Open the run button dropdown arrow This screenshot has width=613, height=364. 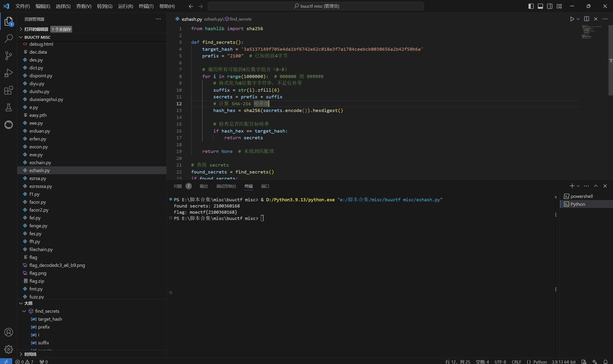point(578,19)
